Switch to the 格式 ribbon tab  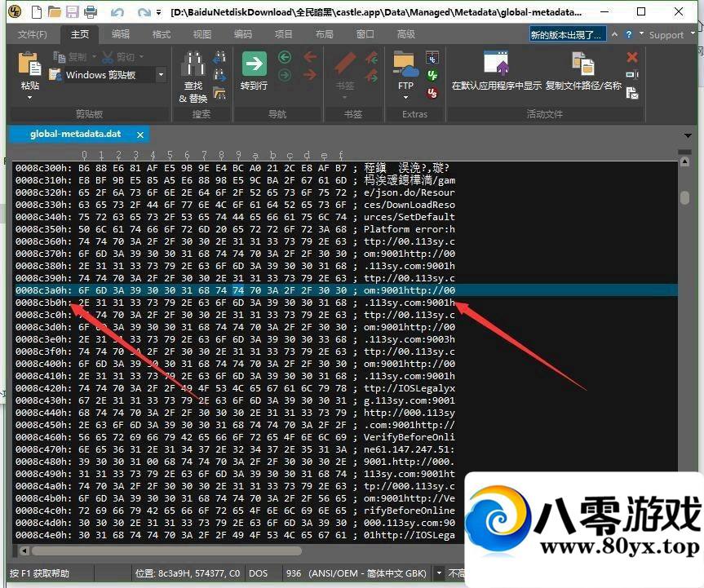tap(162, 34)
